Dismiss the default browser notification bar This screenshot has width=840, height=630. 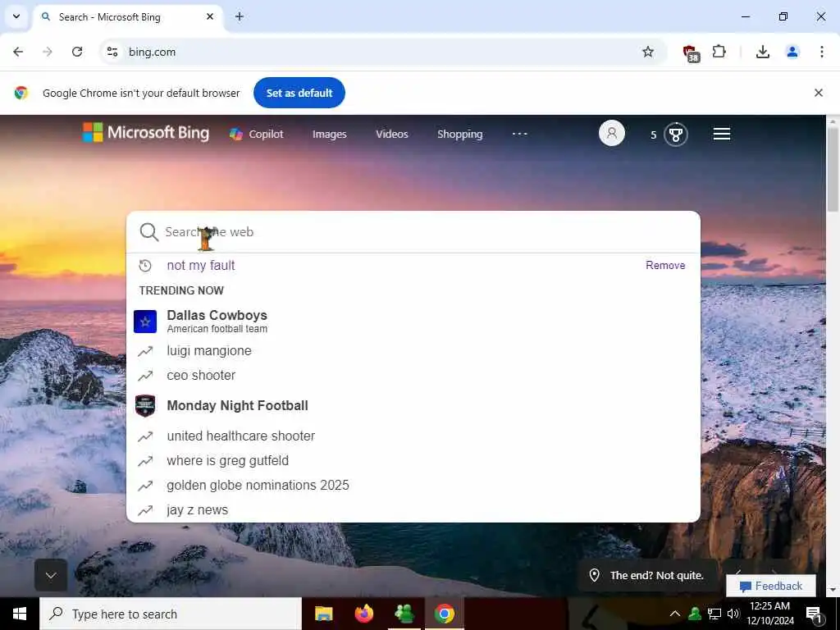coord(818,93)
